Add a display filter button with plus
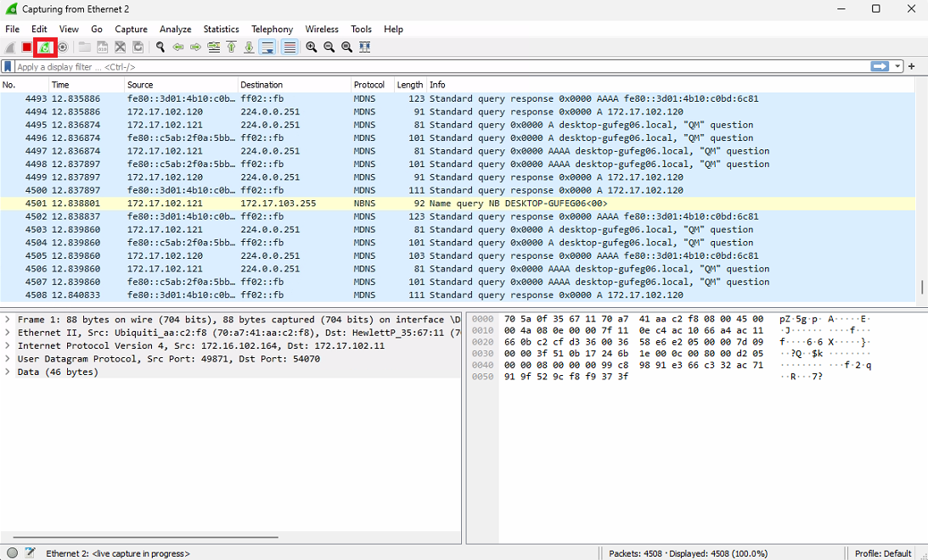This screenshot has width=928, height=560. 912,66
